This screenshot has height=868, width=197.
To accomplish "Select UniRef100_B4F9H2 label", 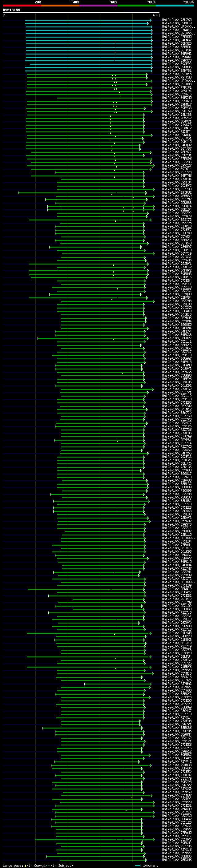I will [x=177, y=54].
